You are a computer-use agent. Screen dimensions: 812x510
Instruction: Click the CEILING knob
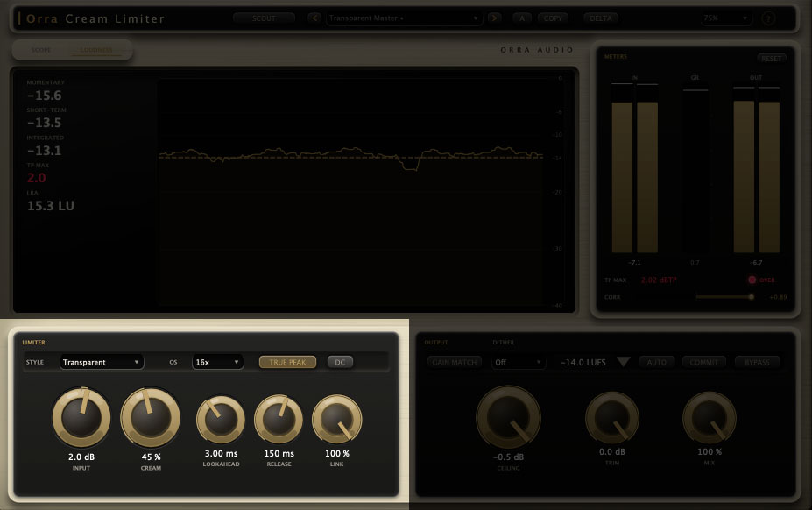pyautogui.click(x=509, y=417)
